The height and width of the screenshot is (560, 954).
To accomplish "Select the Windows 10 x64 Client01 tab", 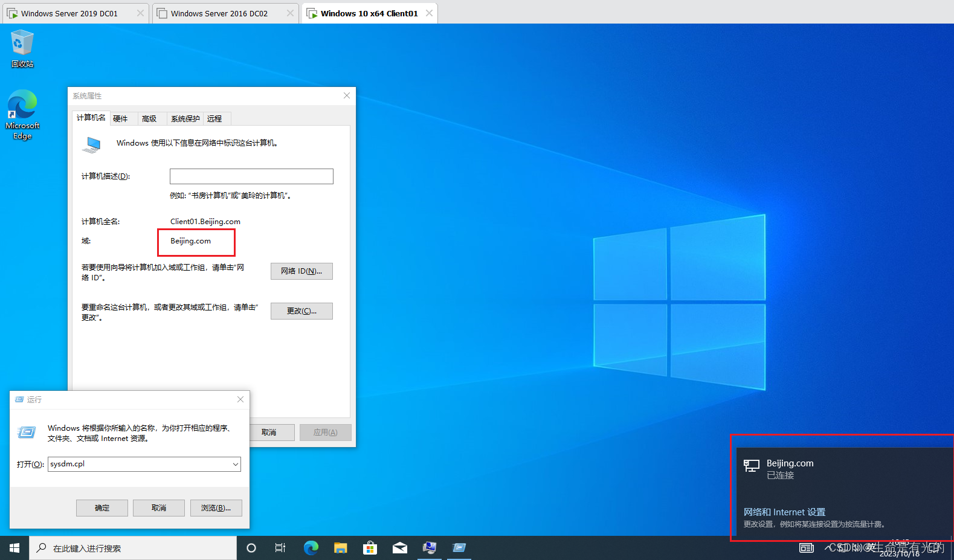I will click(x=369, y=13).
